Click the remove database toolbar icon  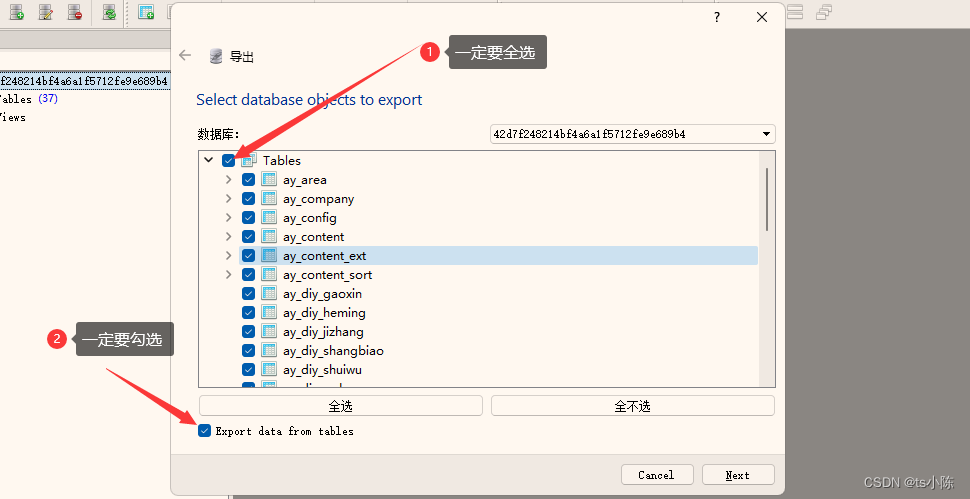click(x=75, y=12)
